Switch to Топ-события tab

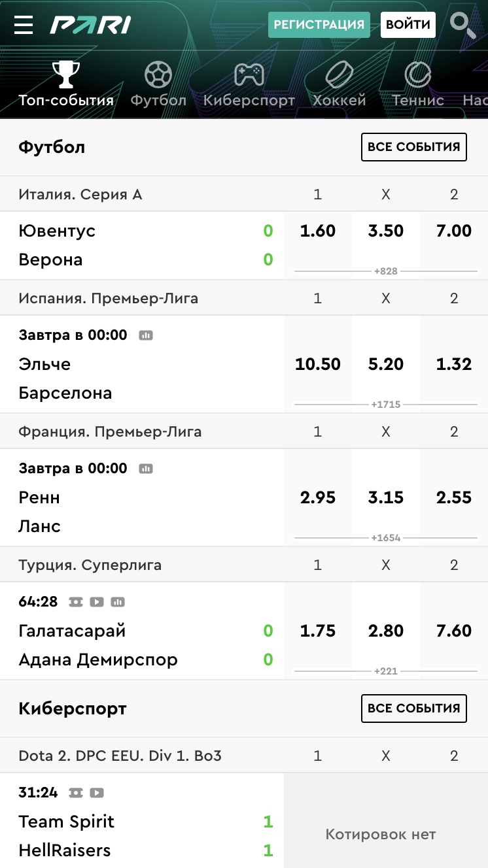(66, 85)
